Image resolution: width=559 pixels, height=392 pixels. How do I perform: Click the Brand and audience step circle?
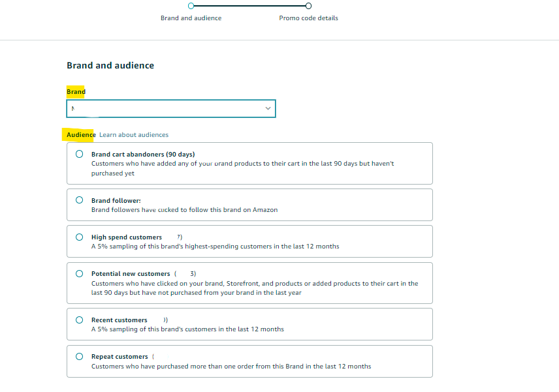191,6
